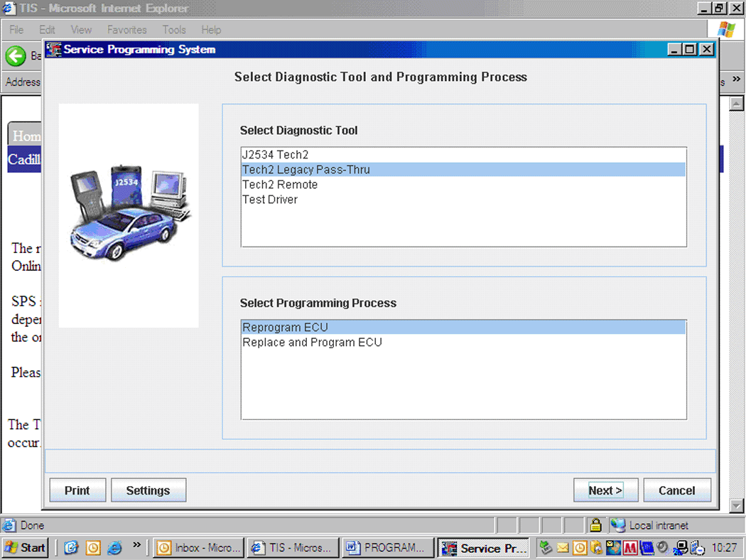This screenshot has height=560, width=746.
Task: Click the Next button
Action: (x=605, y=490)
